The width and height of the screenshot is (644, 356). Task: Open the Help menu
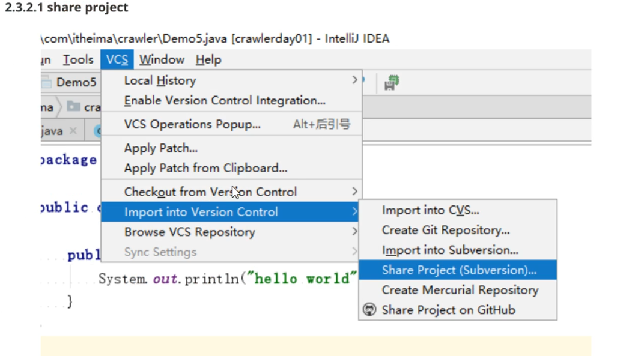[208, 59]
